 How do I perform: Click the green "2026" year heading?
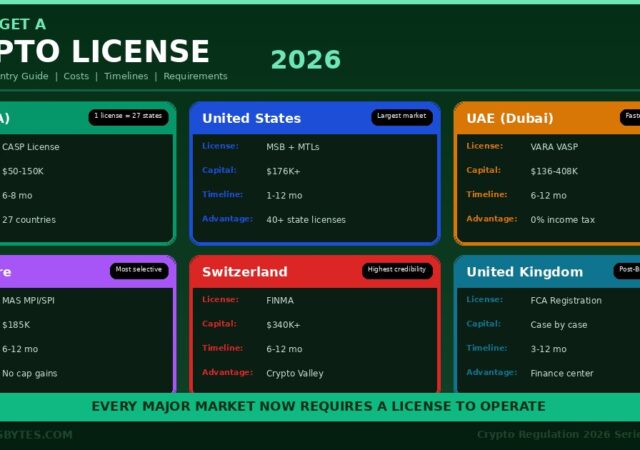coord(305,60)
